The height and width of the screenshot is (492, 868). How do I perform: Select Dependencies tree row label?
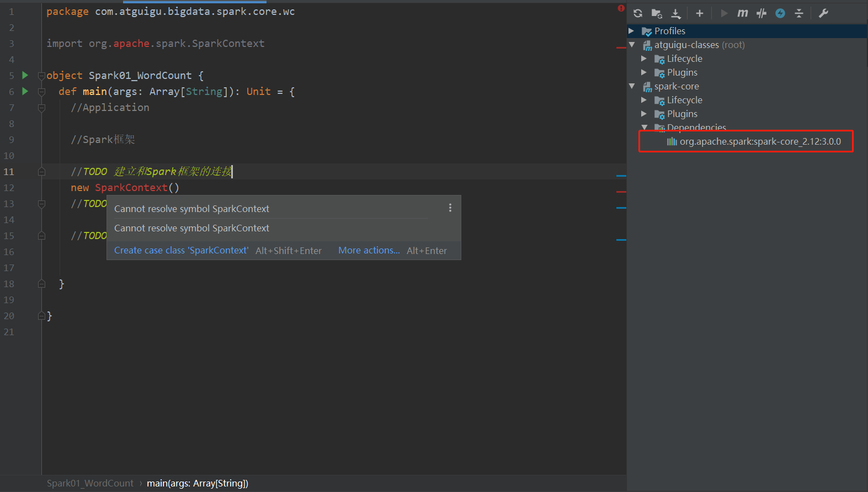696,128
